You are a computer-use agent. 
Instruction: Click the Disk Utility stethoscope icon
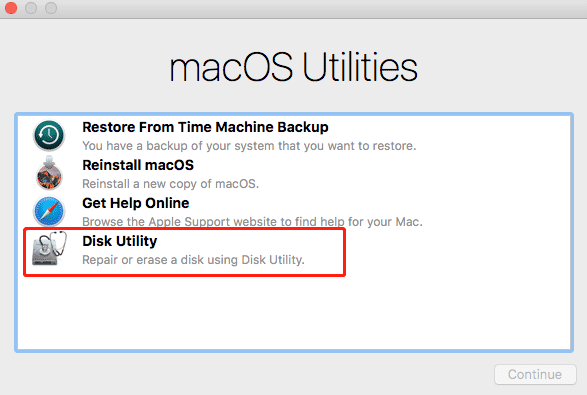(49, 249)
